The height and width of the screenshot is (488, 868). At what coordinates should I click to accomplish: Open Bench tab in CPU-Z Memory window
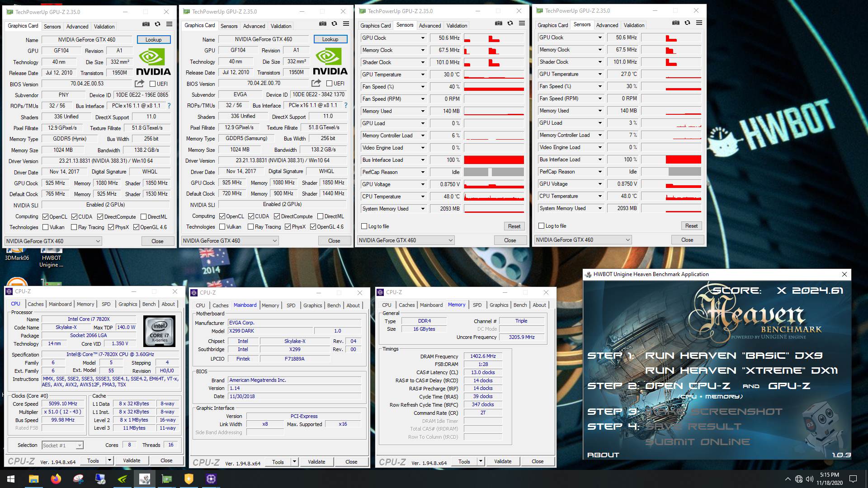coord(520,305)
